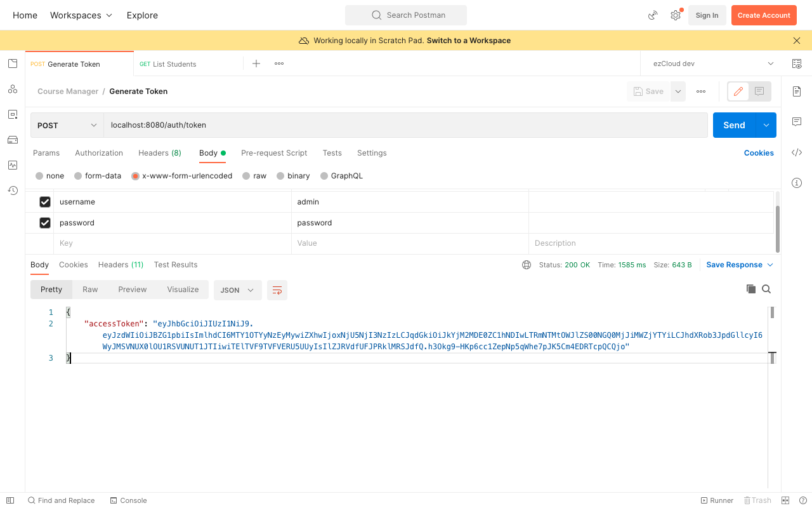Uncheck the username parameter checkbox
Image resolution: width=812 pixels, height=508 pixels.
tap(45, 202)
